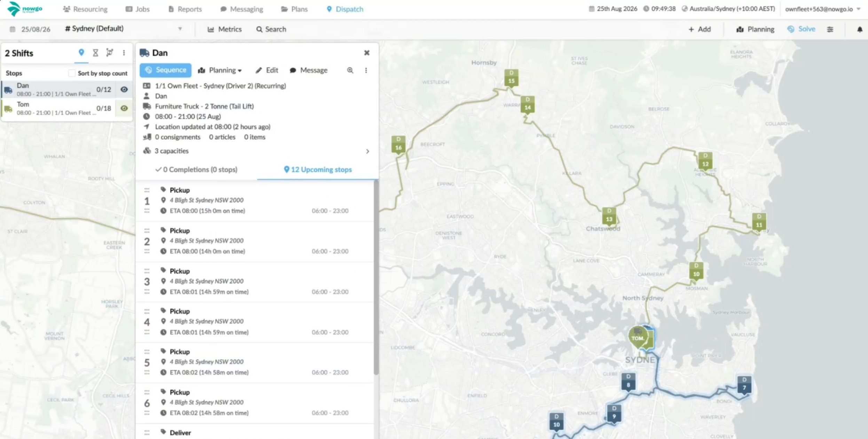Open the Jobs menu
Viewport: 868px width, 439px height.
pyautogui.click(x=137, y=9)
